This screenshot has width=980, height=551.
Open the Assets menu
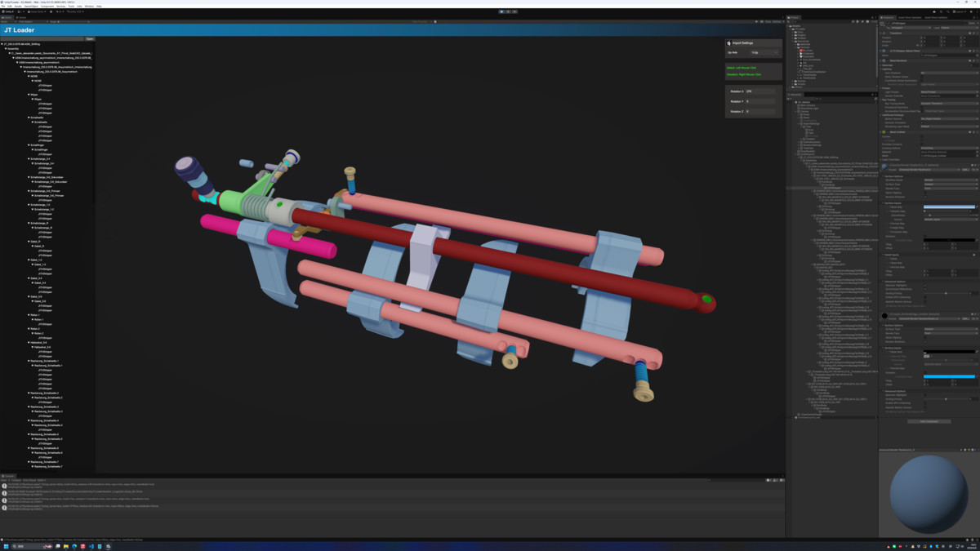(18, 6)
